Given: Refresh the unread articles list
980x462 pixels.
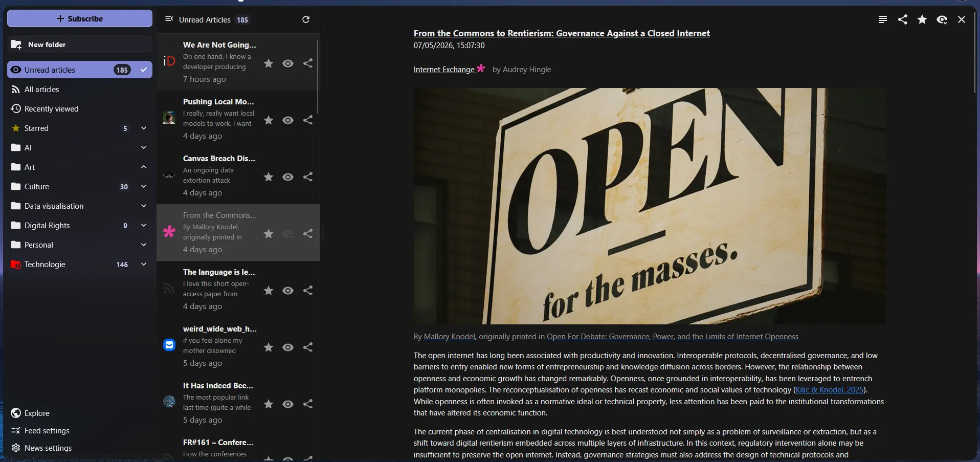Looking at the screenshot, I should [306, 19].
